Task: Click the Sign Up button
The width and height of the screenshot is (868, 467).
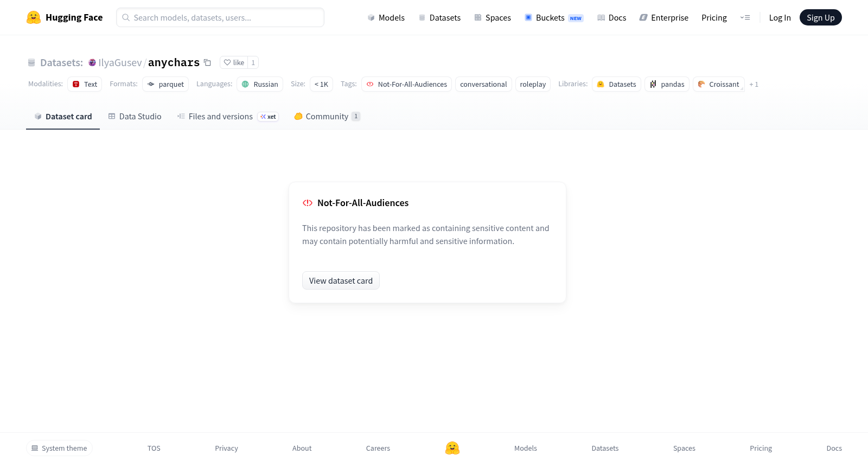Action: tap(820, 17)
